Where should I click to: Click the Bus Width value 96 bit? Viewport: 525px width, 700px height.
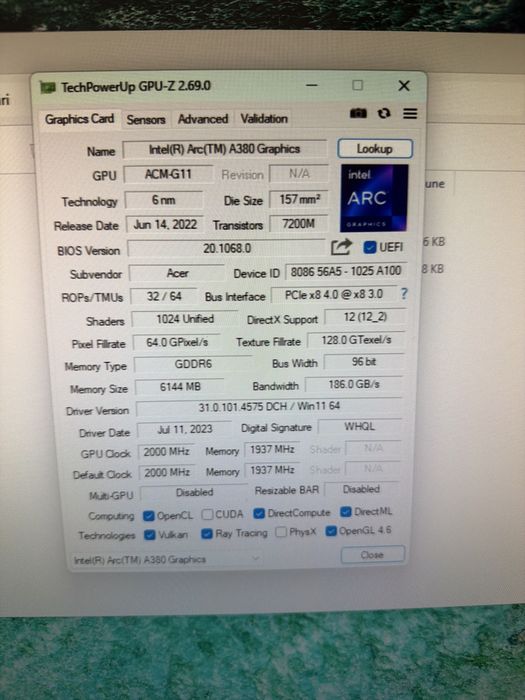coord(364,362)
